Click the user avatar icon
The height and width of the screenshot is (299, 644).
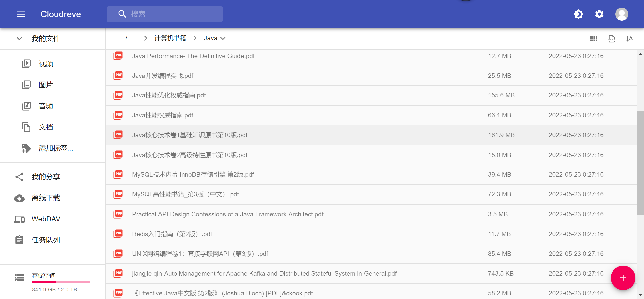tap(622, 14)
